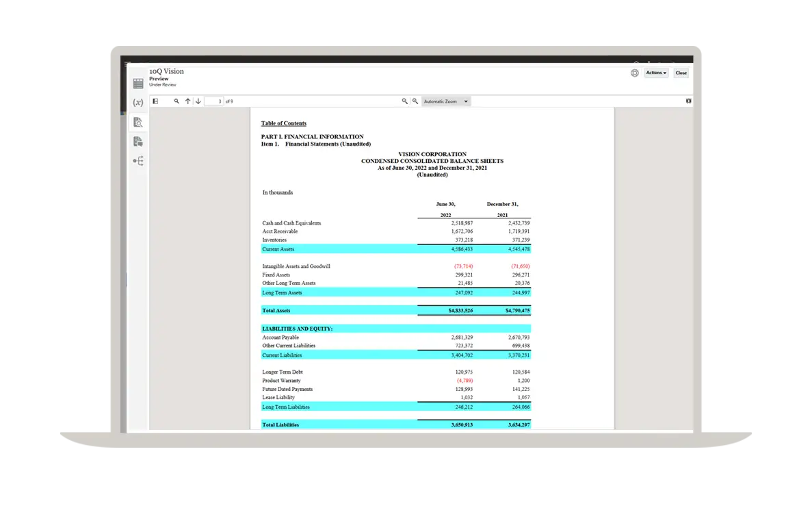
Task: Go to the next page arrow
Action: (x=198, y=101)
